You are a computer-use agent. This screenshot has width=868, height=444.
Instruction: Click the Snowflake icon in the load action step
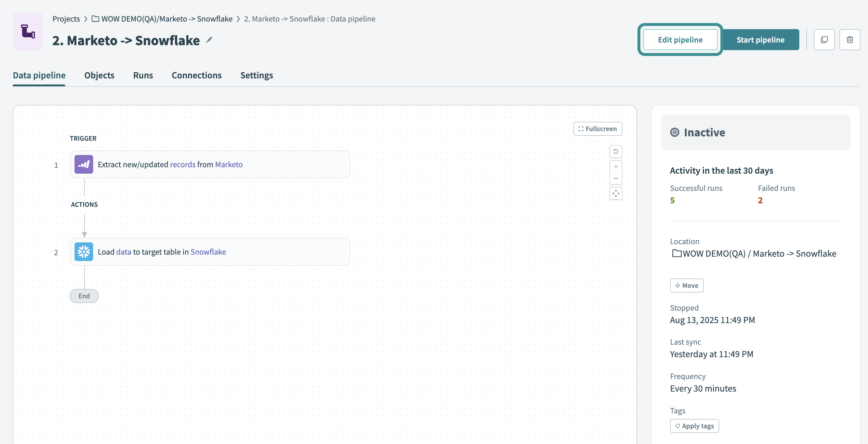pos(83,251)
